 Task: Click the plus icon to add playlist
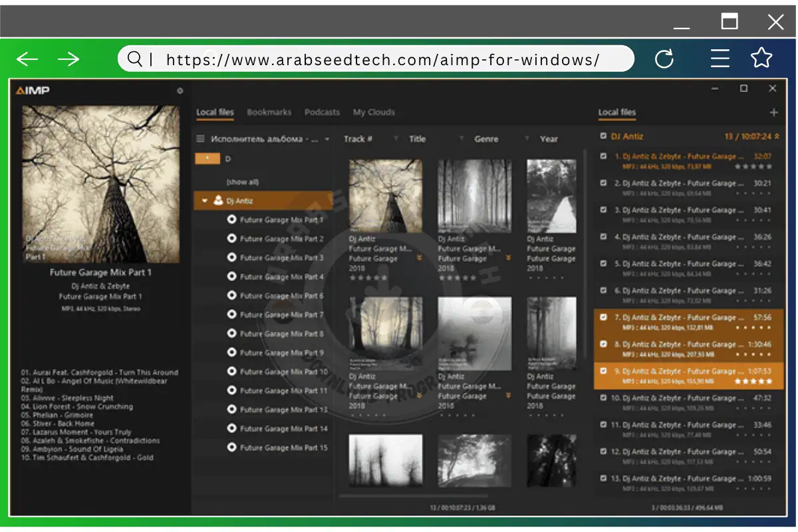[x=773, y=112]
